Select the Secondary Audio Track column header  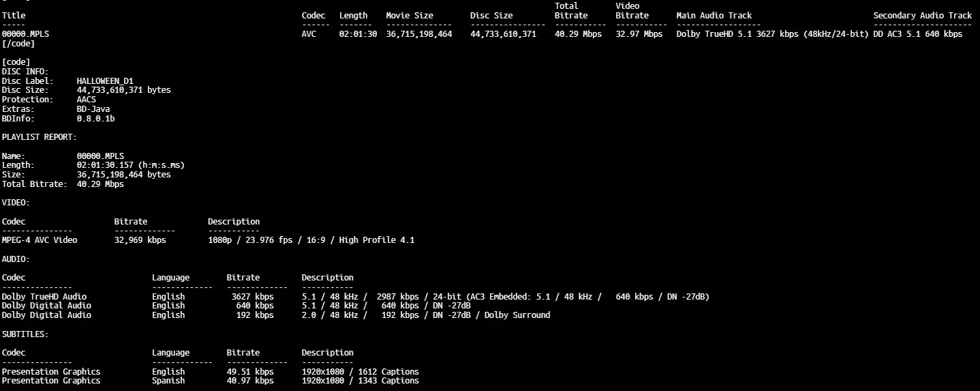point(923,16)
